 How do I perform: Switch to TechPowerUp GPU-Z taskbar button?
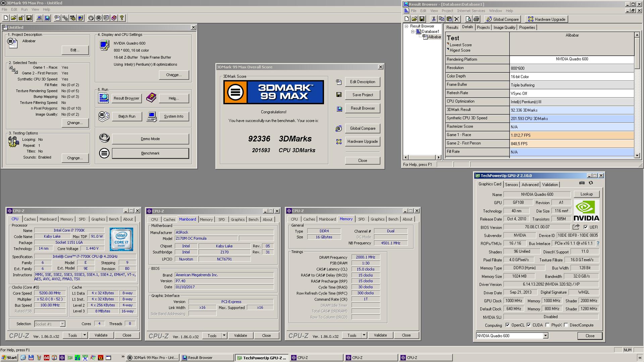(261, 358)
